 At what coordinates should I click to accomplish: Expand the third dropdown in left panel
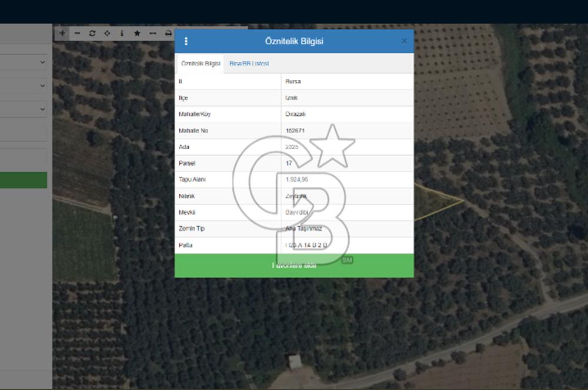coord(43,109)
